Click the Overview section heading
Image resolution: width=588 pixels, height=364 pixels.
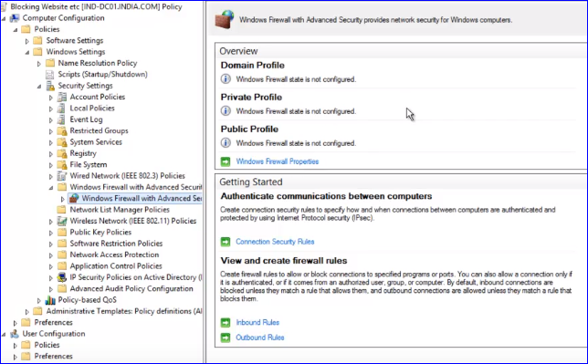(238, 51)
